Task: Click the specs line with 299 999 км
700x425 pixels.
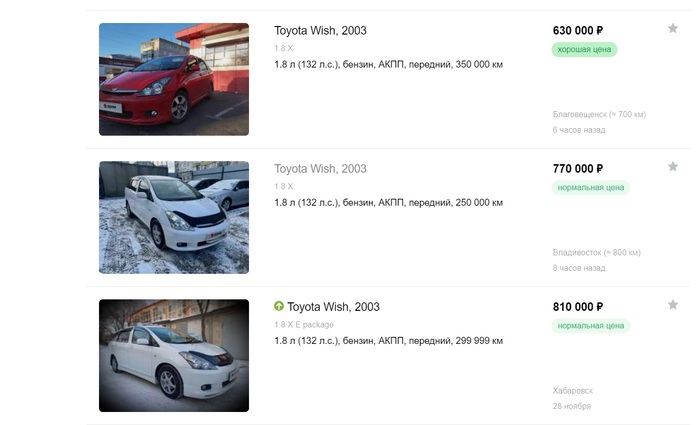Action: (388, 341)
